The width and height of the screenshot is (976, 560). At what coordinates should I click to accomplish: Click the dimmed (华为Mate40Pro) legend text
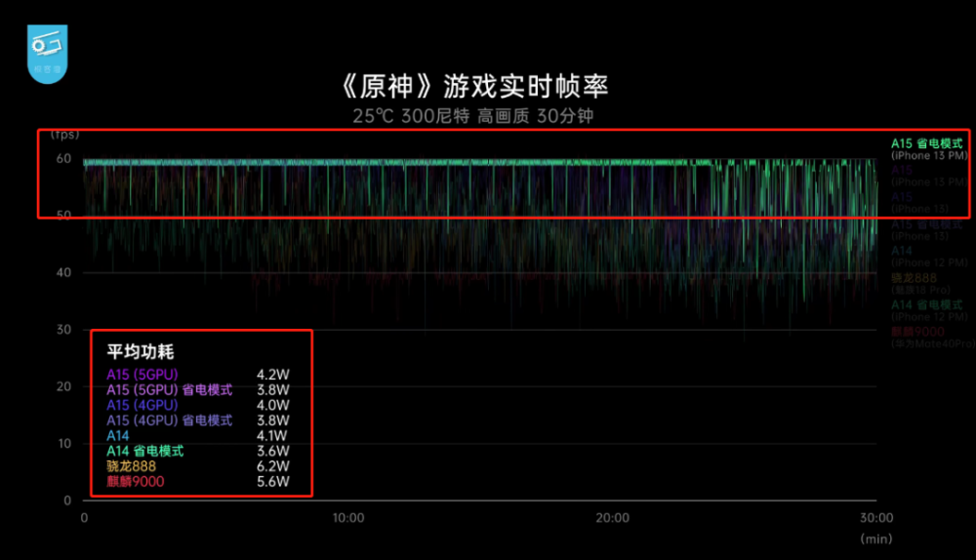click(932, 344)
